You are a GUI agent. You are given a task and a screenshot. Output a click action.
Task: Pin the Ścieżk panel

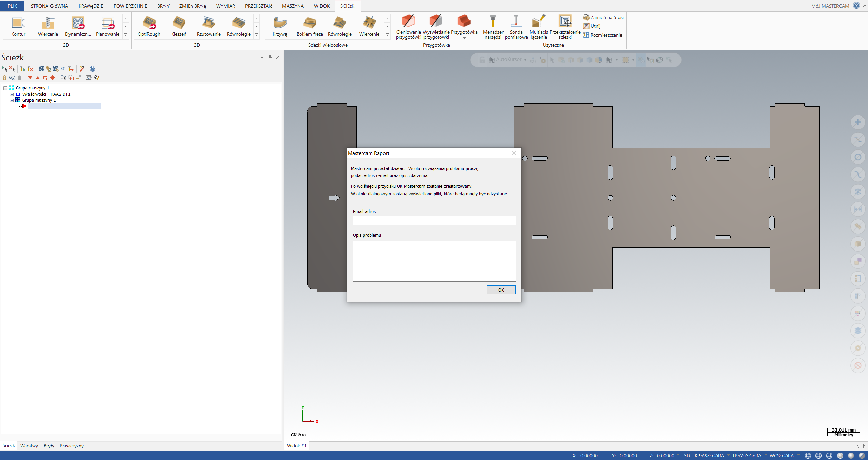point(270,57)
